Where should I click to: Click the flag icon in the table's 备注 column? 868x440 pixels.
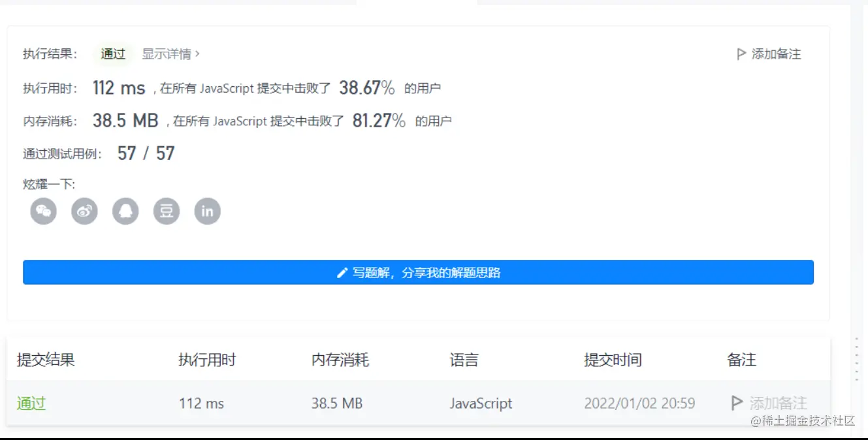[737, 403]
